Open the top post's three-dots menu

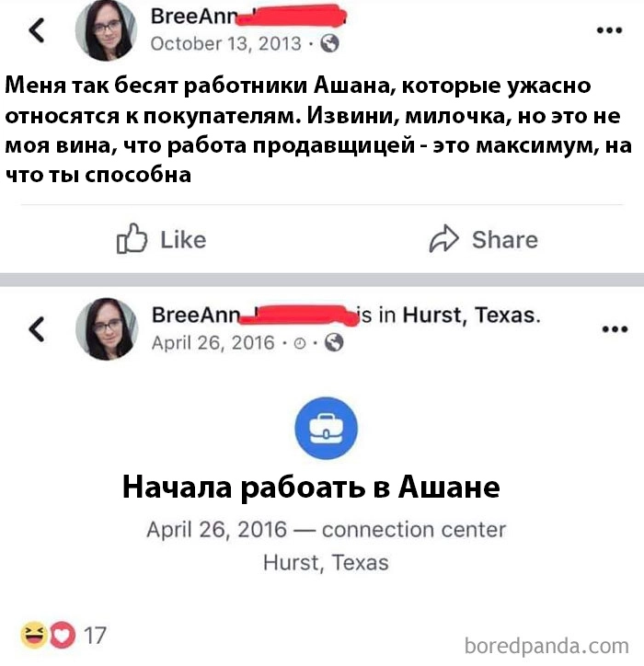point(609,30)
